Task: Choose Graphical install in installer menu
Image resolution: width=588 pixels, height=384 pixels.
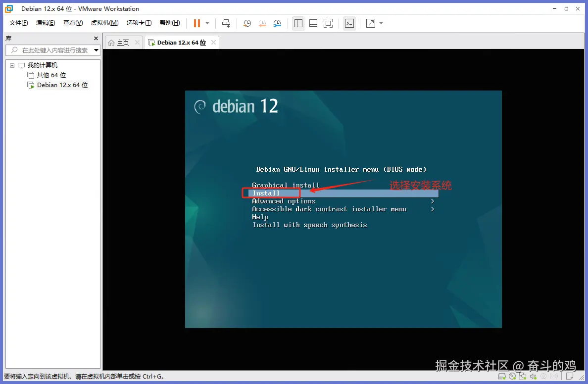Action: coord(286,185)
